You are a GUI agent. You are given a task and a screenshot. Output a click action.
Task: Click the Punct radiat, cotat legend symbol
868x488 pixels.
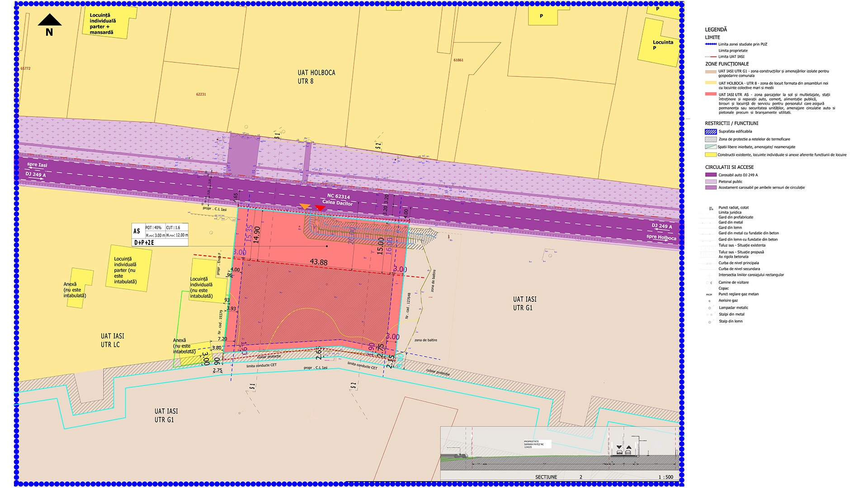pyautogui.click(x=711, y=208)
